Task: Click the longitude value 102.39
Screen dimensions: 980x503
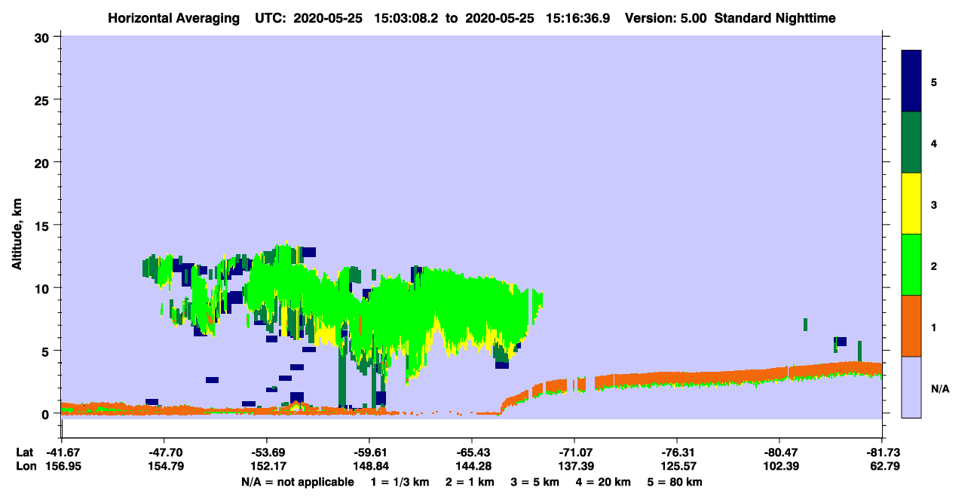Action: tap(779, 466)
